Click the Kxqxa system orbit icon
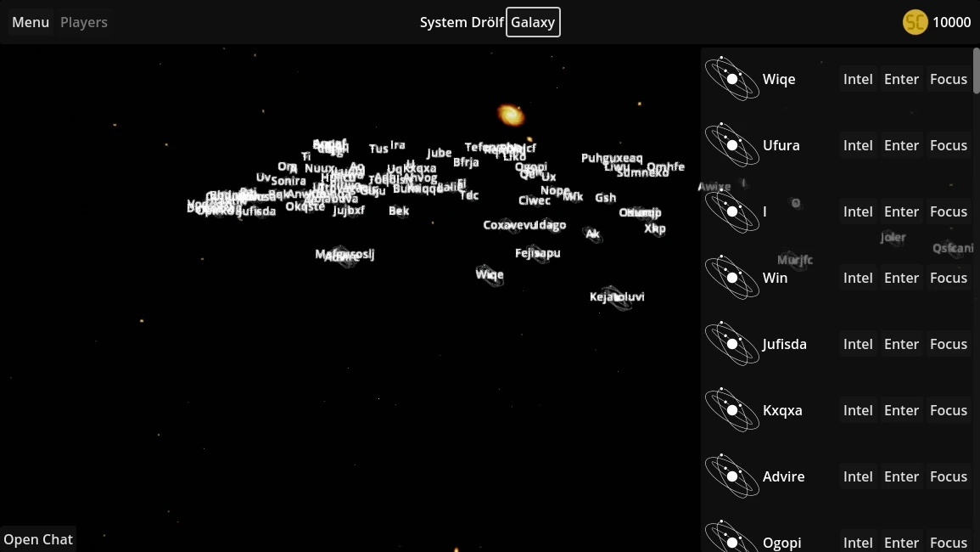 pos(732,410)
